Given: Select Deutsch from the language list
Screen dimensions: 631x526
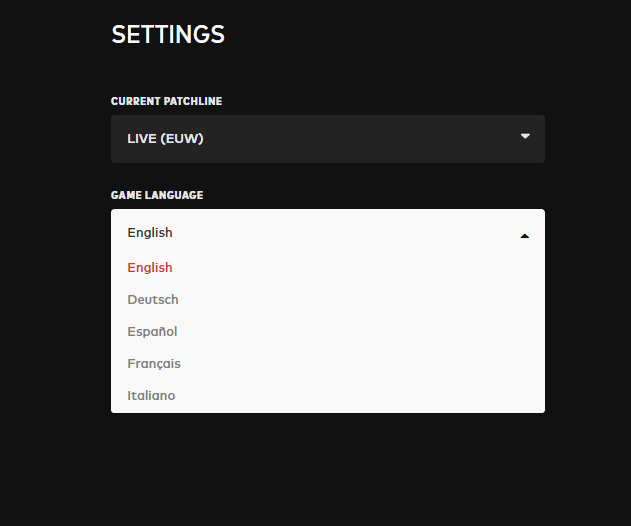Looking at the screenshot, I should click(x=153, y=300).
